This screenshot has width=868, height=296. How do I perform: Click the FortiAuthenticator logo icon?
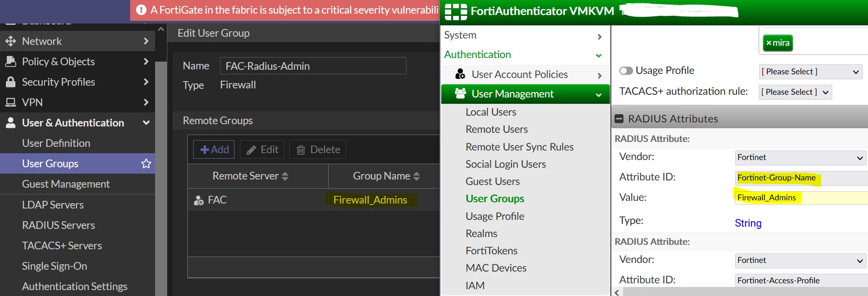tap(456, 11)
